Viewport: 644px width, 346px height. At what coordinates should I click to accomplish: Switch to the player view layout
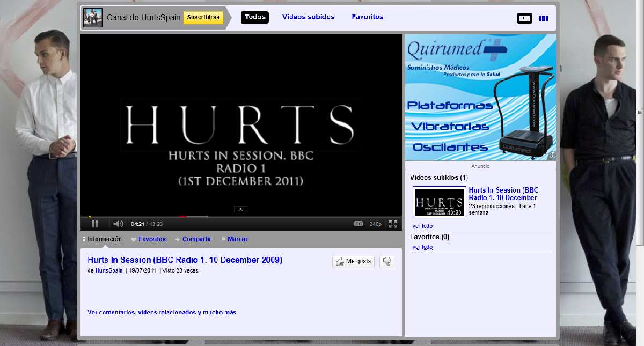pyautogui.click(x=524, y=18)
